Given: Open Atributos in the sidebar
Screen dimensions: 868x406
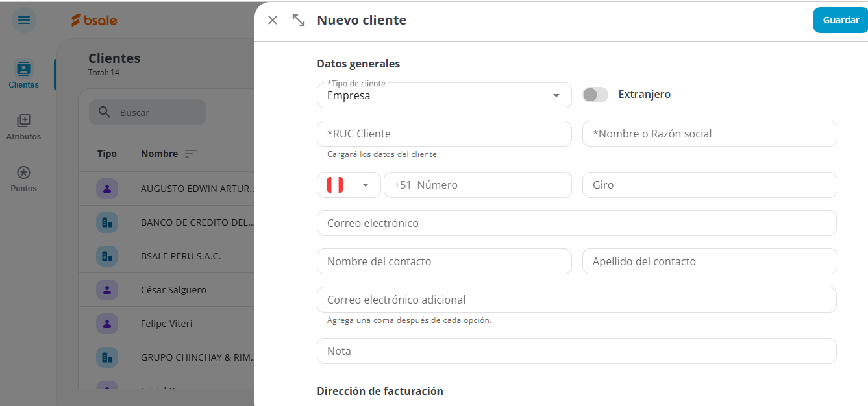Looking at the screenshot, I should pyautogui.click(x=24, y=127).
